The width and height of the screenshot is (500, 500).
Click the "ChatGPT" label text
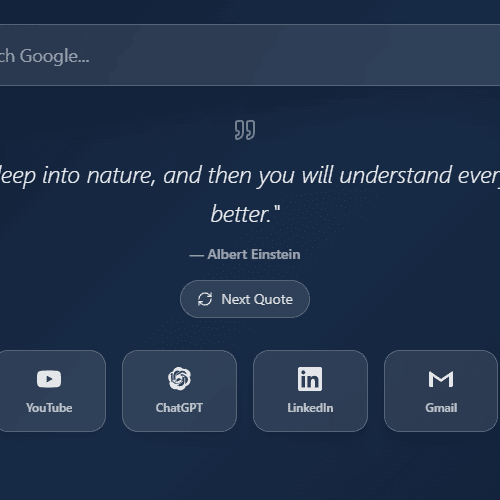[179, 408]
